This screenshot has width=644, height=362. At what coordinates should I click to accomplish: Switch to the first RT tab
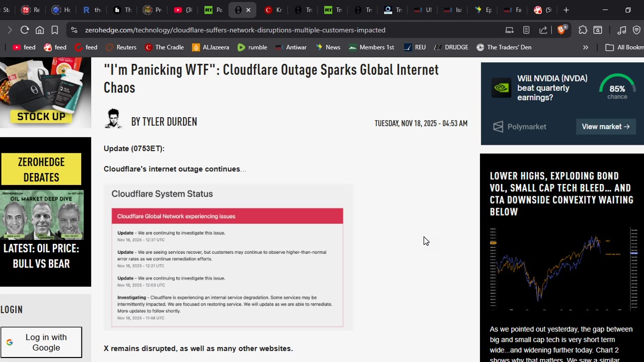point(213,10)
